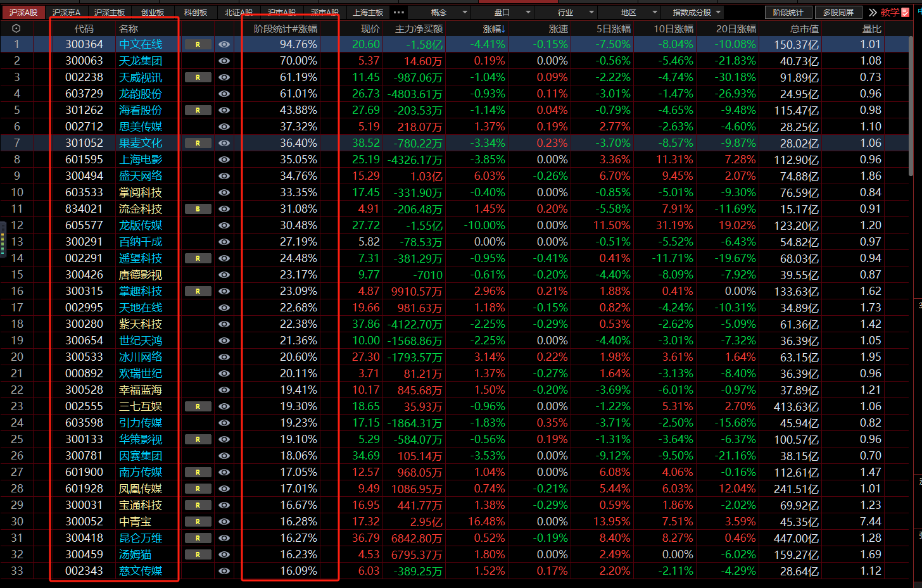Click the R badge for 果麦文化
The width and height of the screenshot is (922, 588).
198,143
